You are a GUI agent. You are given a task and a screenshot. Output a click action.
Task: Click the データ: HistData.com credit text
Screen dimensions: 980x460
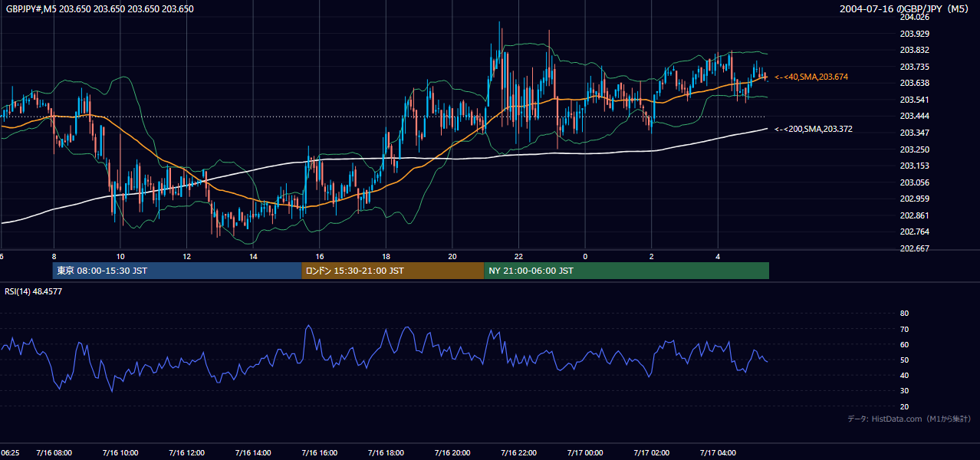pos(909,419)
